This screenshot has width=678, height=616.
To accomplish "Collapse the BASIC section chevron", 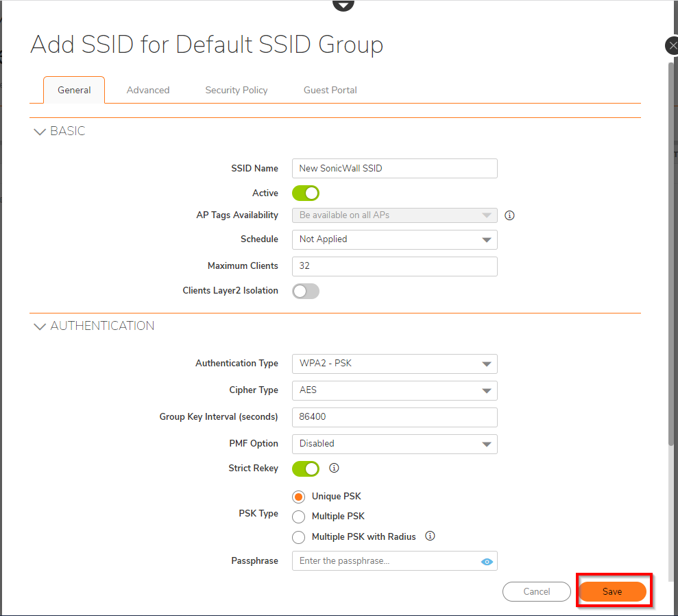I will 39,132.
